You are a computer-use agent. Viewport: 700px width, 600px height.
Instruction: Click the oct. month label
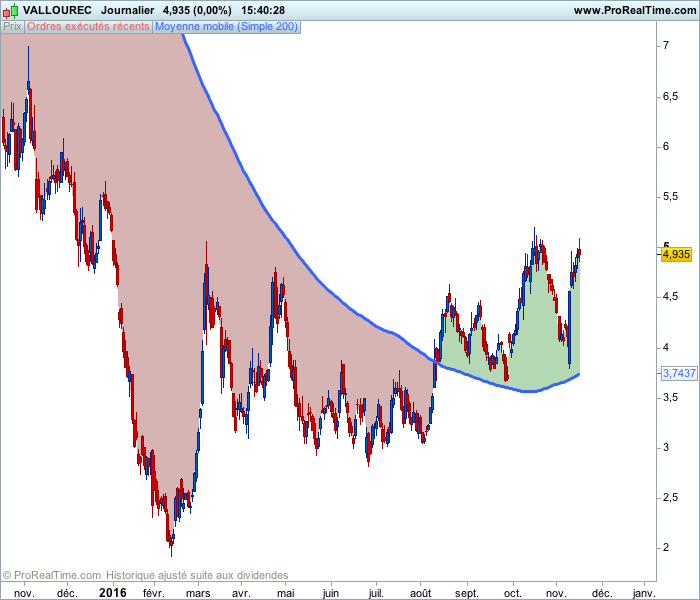tap(512, 593)
